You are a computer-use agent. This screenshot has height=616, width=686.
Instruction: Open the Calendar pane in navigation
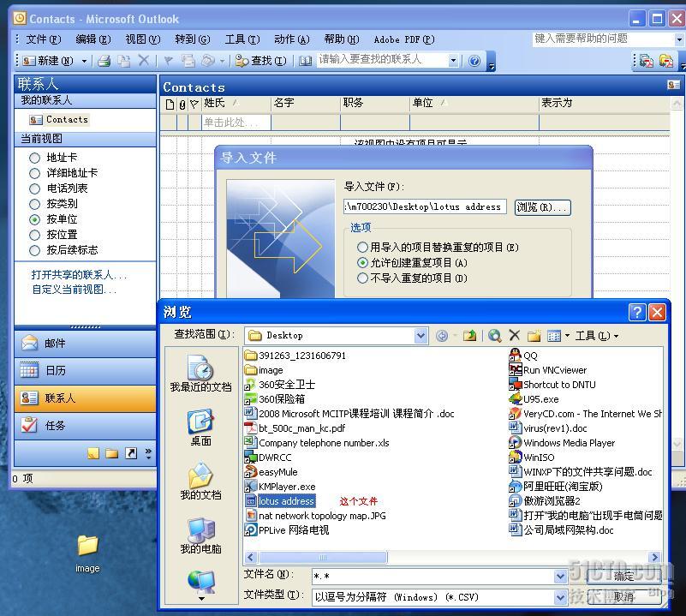point(86,371)
